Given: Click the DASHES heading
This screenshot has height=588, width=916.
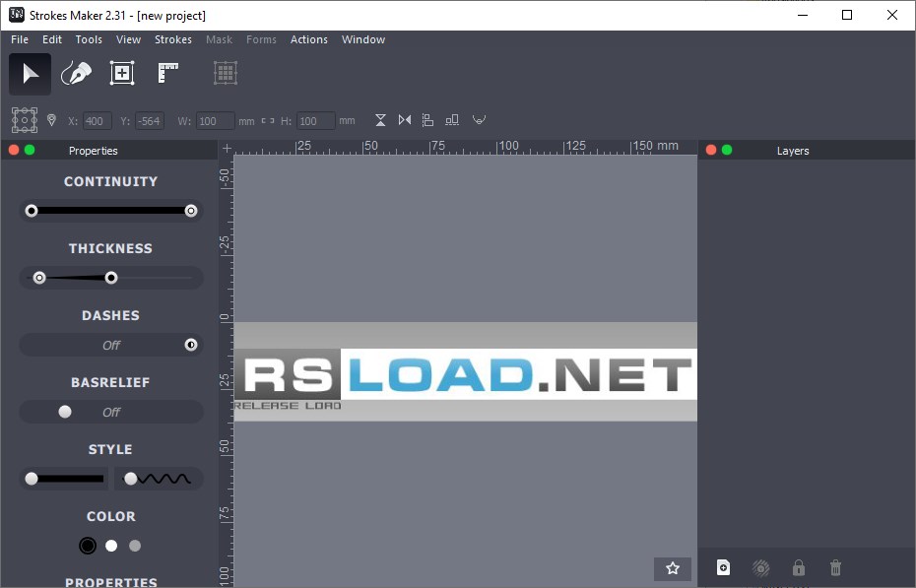Looking at the screenshot, I should tap(110, 316).
